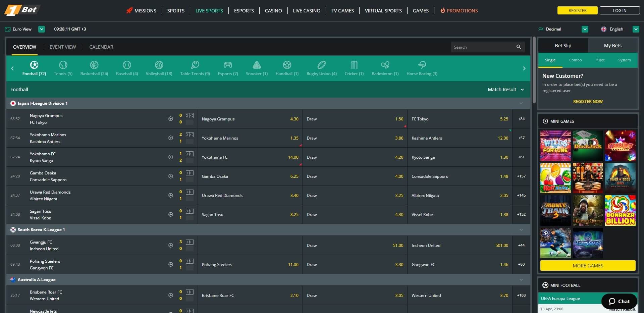The height and width of the screenshot is (313, 644).
Task: Collapse Australia A-League section
Action: coord(521,280)
